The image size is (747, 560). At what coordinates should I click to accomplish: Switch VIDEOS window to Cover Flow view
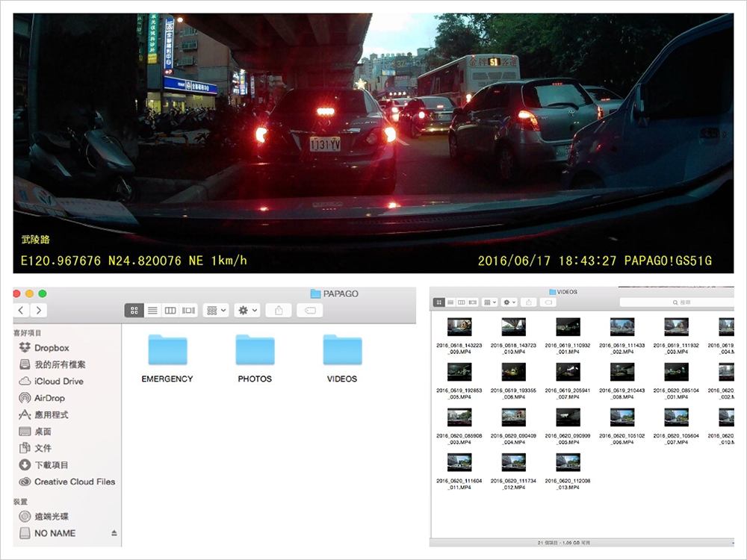pyautogui.click(x=473, y=302)
